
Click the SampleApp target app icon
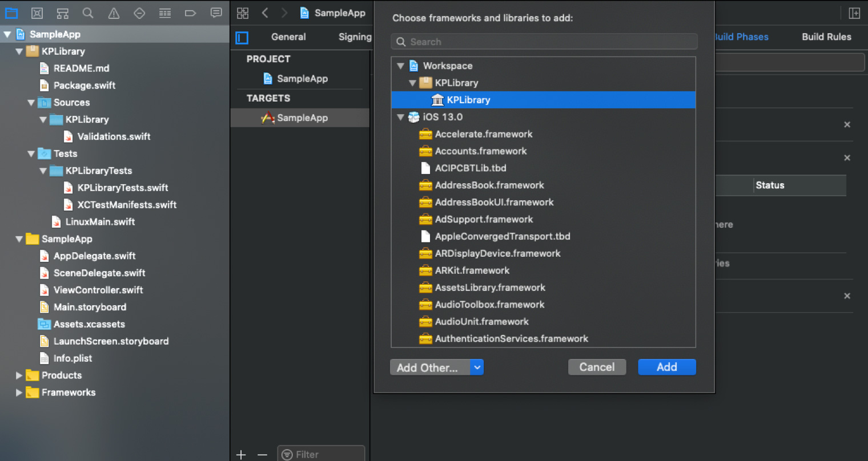pos(268,118)
